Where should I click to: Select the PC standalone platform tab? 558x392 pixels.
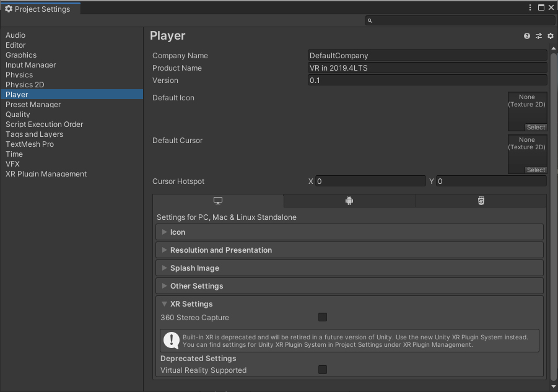218,201
